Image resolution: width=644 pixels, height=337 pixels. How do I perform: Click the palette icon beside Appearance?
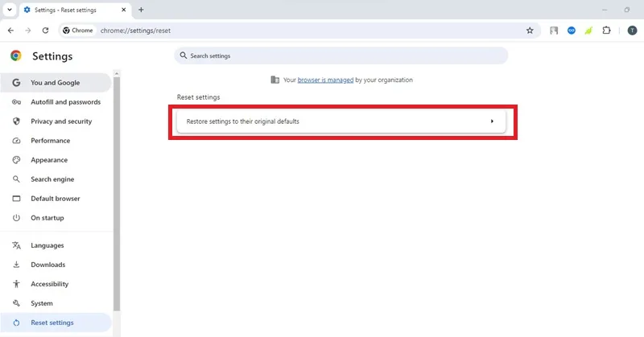tap(16, 160)
